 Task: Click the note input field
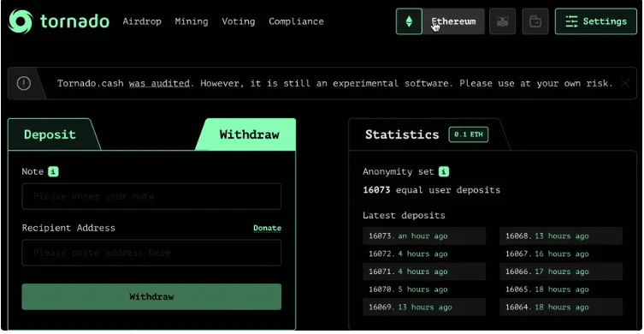coord(151,197)
